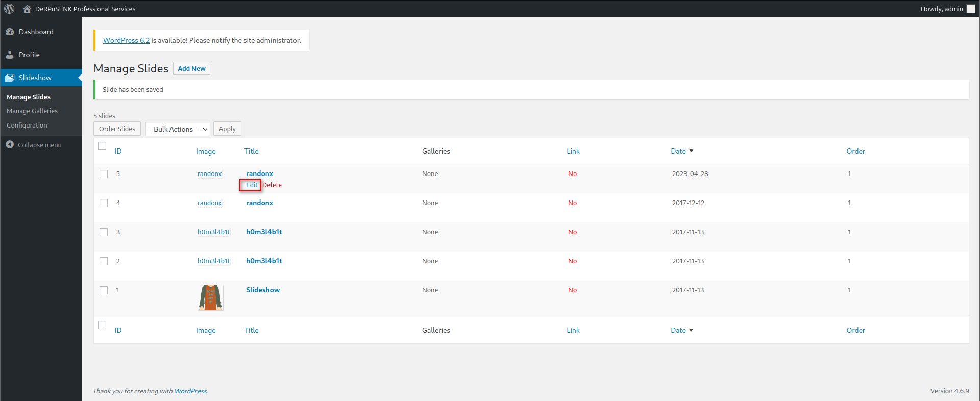980x401 pixels.
Task: Click the 2023-04-28 date cell
Action: pyautogui.click(x=690, y=173)
